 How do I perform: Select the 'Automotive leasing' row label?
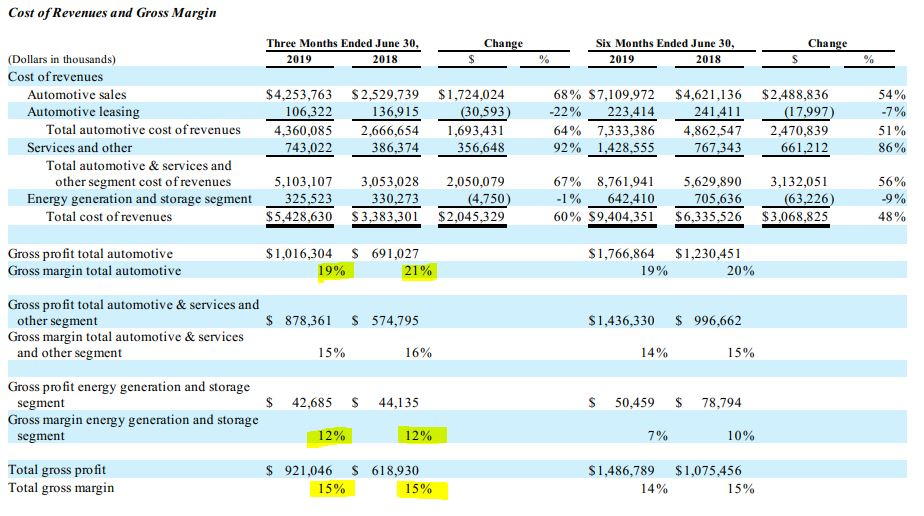[x=83, y=112]
